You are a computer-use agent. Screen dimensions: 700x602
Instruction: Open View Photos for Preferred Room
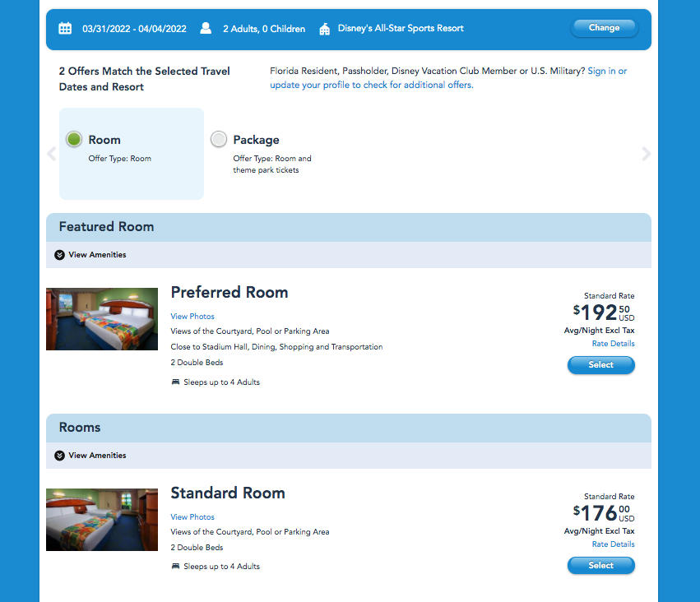192,317
